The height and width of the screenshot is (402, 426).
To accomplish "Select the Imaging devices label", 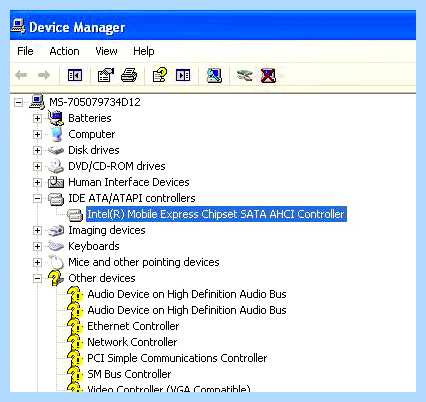I will pyautogui.click(x=107, y=230).
